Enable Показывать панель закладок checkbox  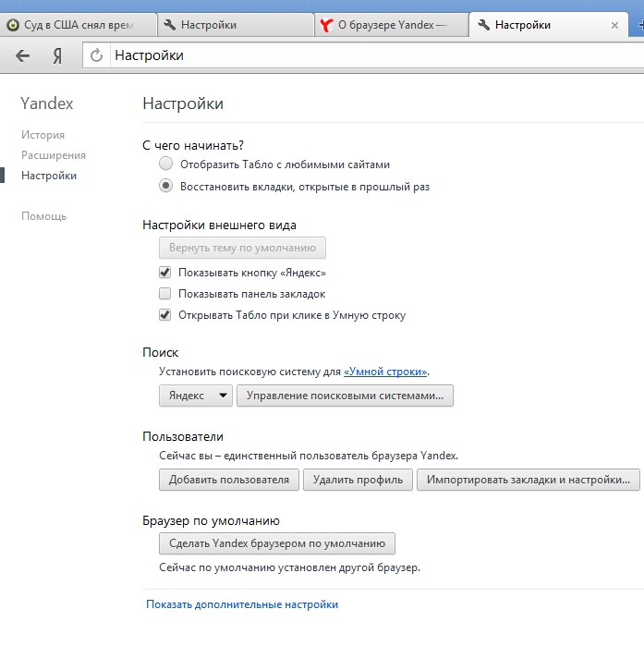coord(165,294)
